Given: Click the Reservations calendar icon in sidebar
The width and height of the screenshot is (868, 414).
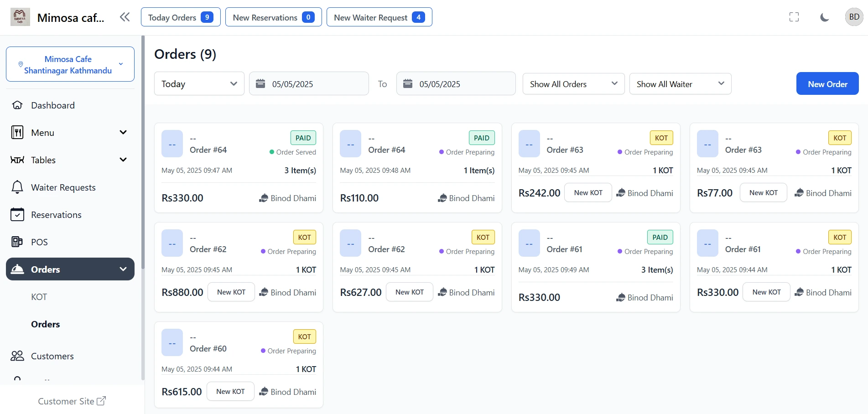Looking at the screenshot, I should click(x=17, y=214).
